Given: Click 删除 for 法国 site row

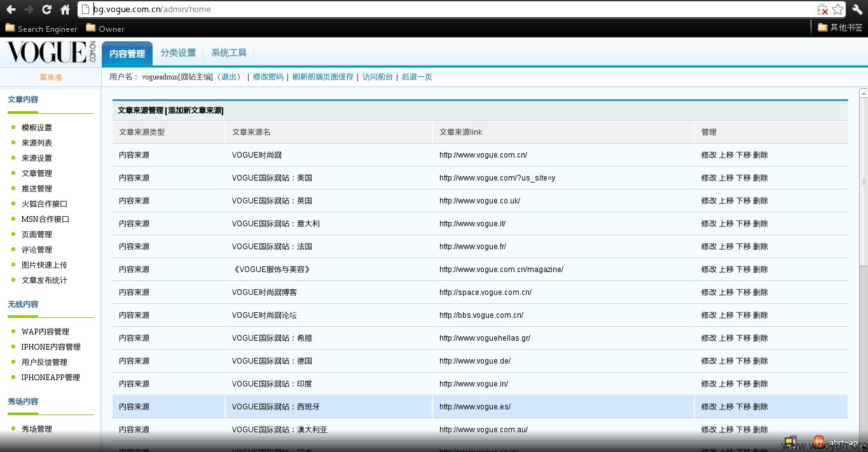Looking at the screenshot, I should tap(761, 247).
